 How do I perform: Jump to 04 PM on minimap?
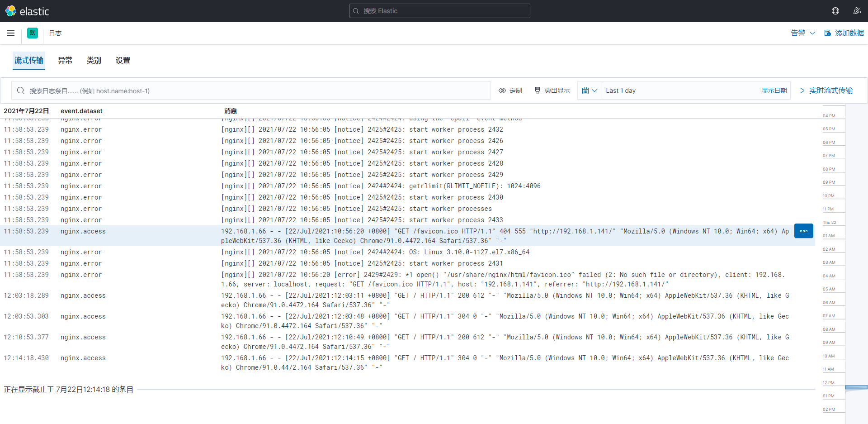click(829, 116)
